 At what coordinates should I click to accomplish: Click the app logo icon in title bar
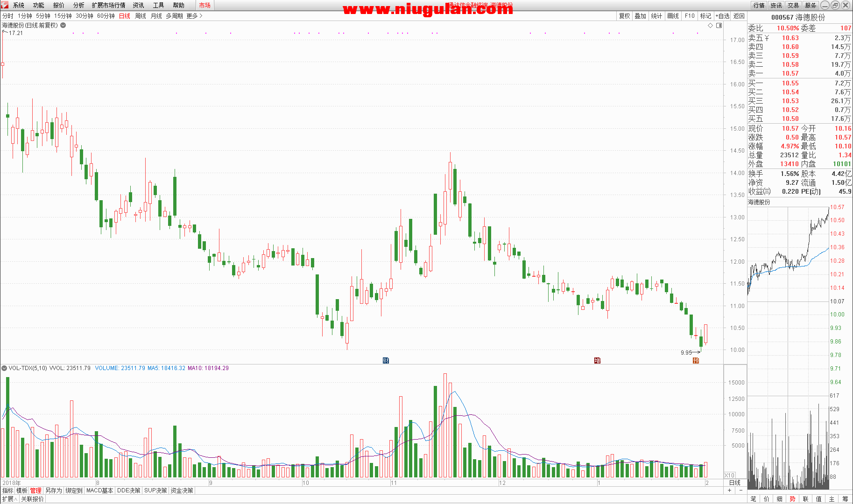4,5
